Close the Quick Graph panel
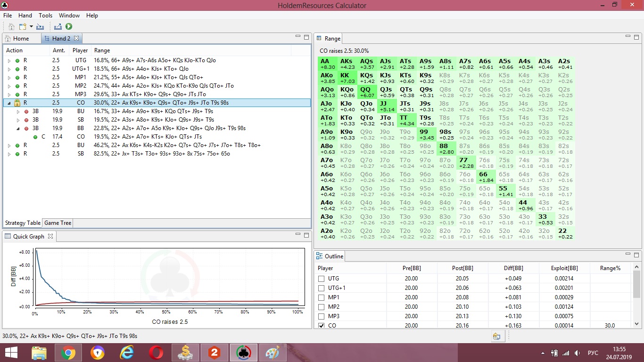The width and height of the screenshot is (644, 362). (50, 236)
